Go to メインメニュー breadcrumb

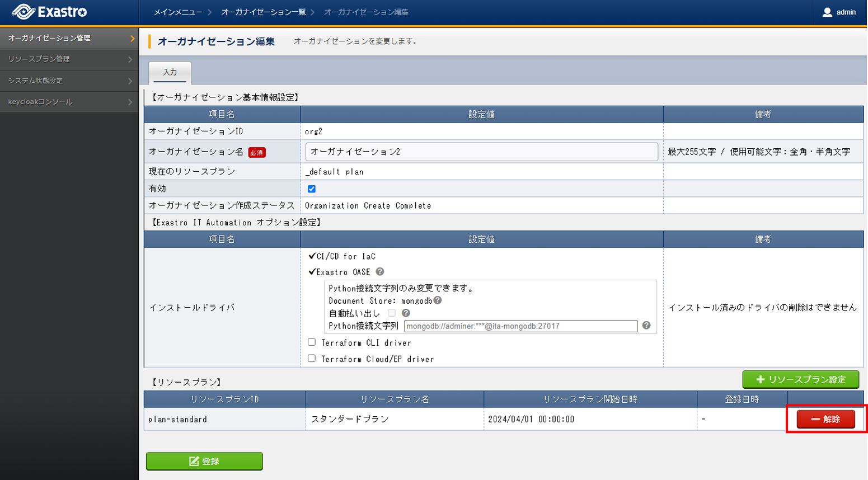click(x=178, y=12)
